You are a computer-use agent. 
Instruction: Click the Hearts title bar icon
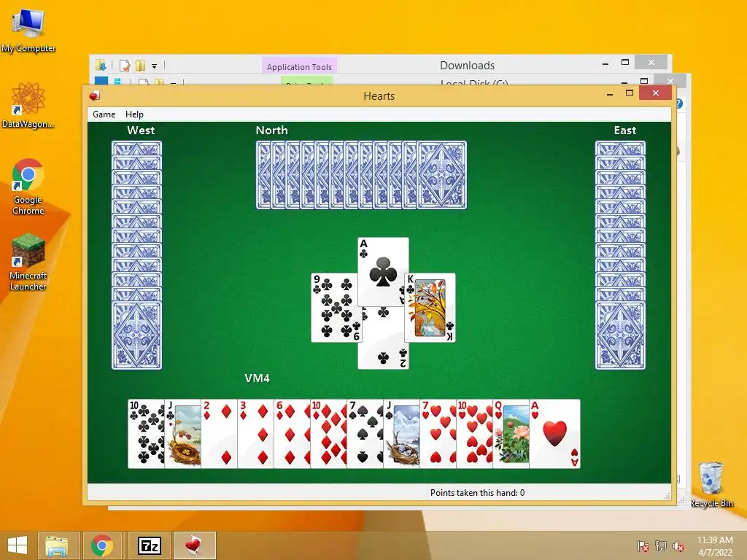[x=95, y=96]
